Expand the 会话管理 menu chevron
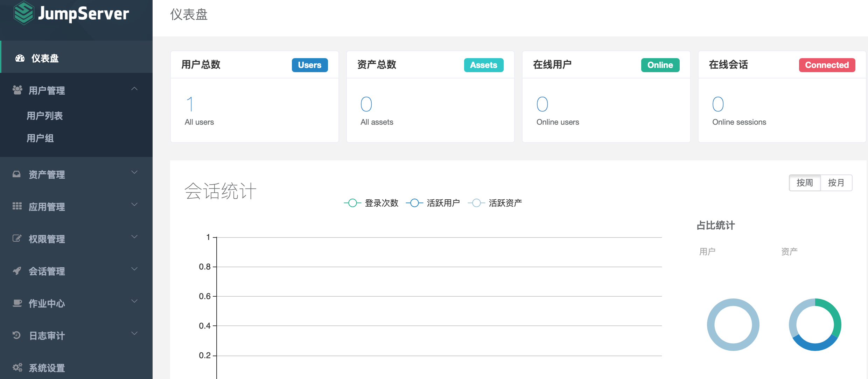 coord(134,269)
